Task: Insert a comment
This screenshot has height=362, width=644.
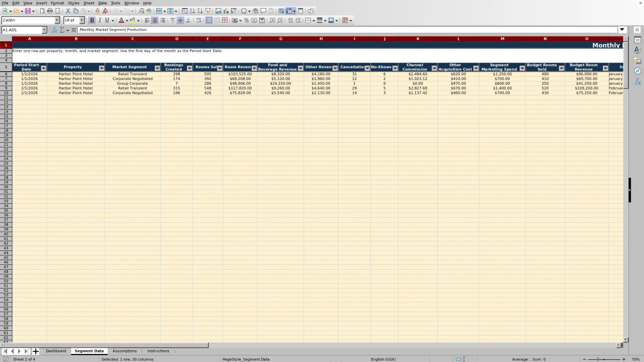Action: (x=264, y=11)
